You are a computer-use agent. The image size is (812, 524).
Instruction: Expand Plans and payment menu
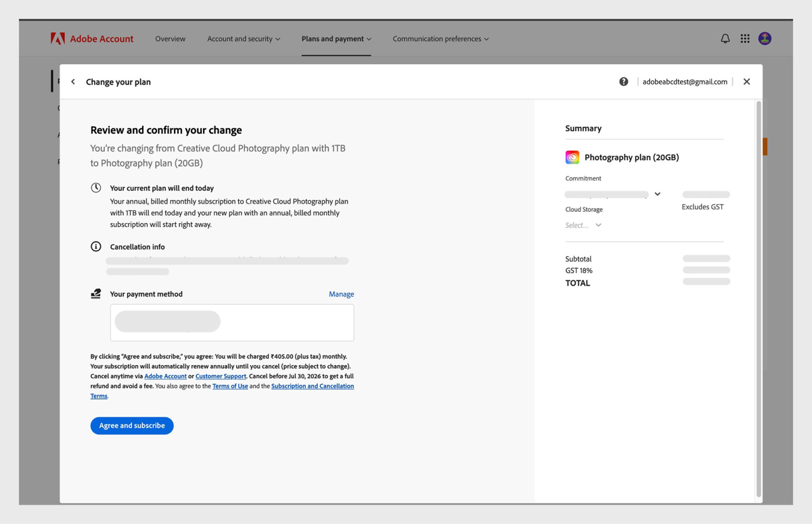(x=336, y=38)
